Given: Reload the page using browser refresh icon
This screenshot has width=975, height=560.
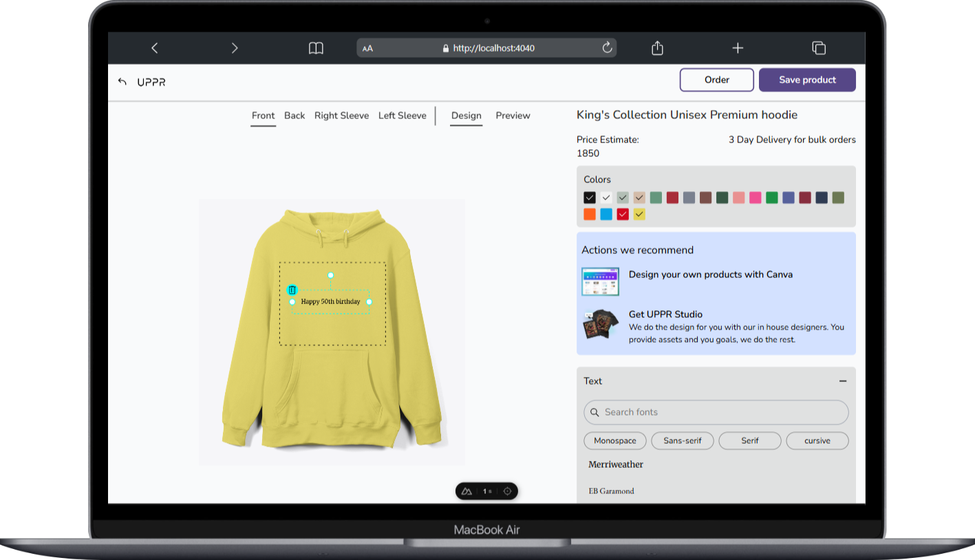Looking at the screenshot, I should (x=607, y=47).
